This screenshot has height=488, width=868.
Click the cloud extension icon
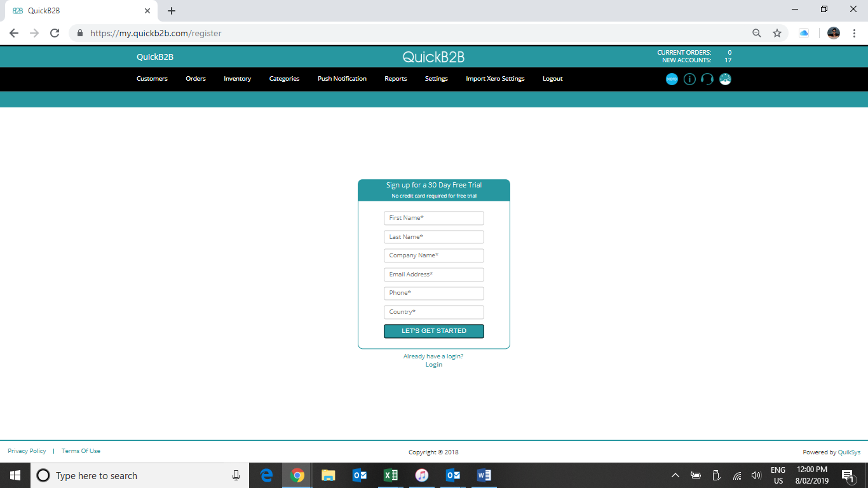tap(804, 33)
